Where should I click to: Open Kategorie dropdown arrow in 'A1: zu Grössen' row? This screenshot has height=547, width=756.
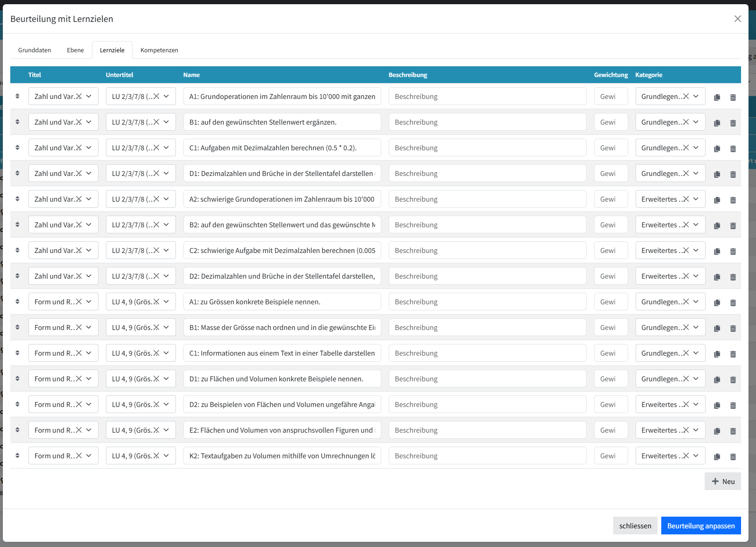[x=696, y=302]
